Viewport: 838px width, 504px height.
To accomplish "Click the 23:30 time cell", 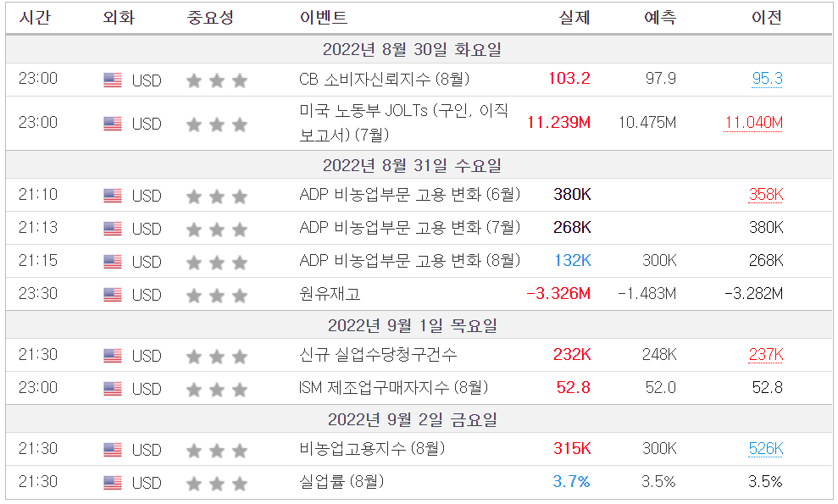I will pyautogui.click(x=38, y=293).
